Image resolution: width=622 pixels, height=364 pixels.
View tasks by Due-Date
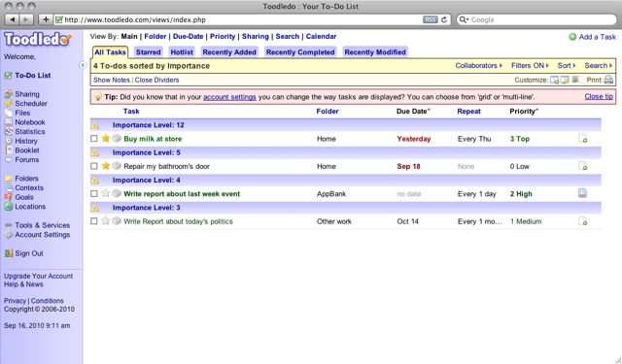pos(188,37)
